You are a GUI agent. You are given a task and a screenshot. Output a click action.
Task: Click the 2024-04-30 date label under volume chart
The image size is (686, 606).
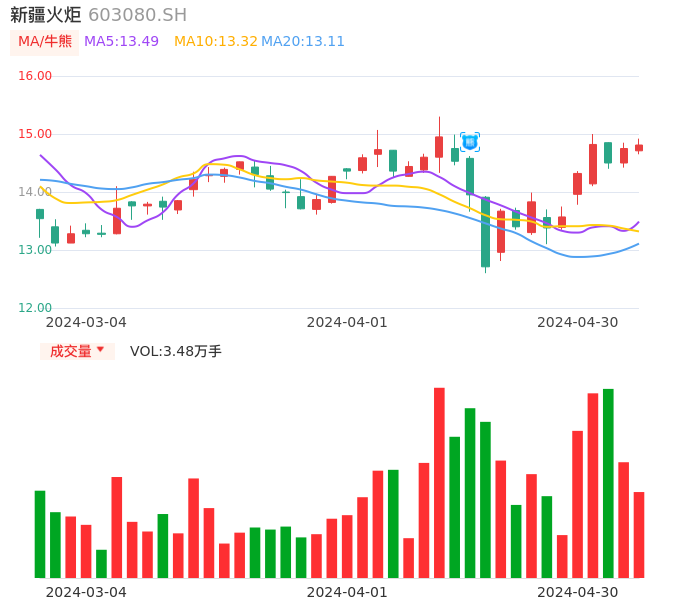(577, 592)
